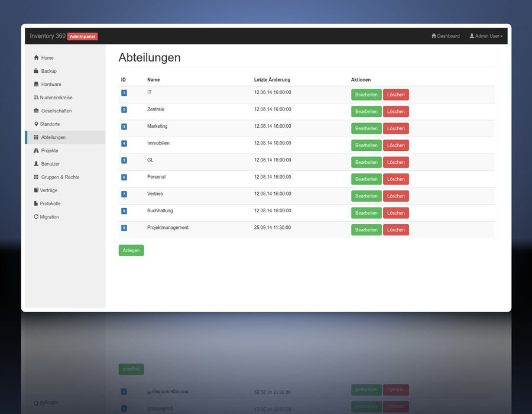Click the blue ID badge 7

point(124,194)
